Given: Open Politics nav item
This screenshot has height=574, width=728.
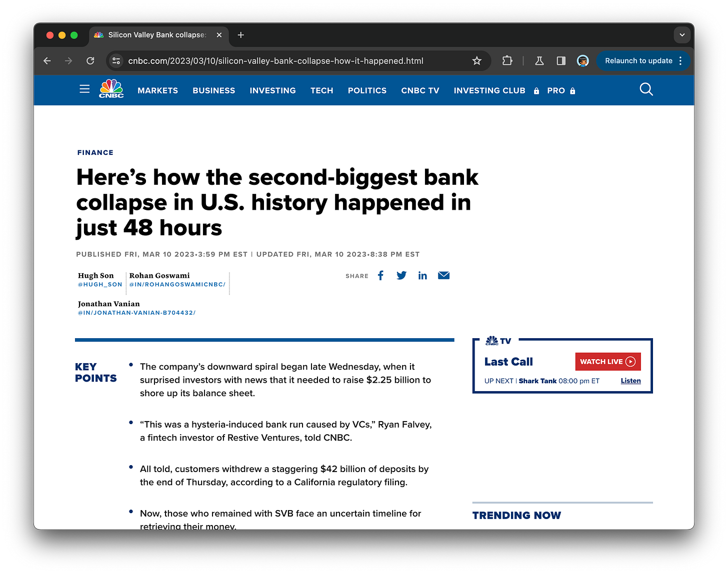Looking at the screenshot, I should pos(367,90).
